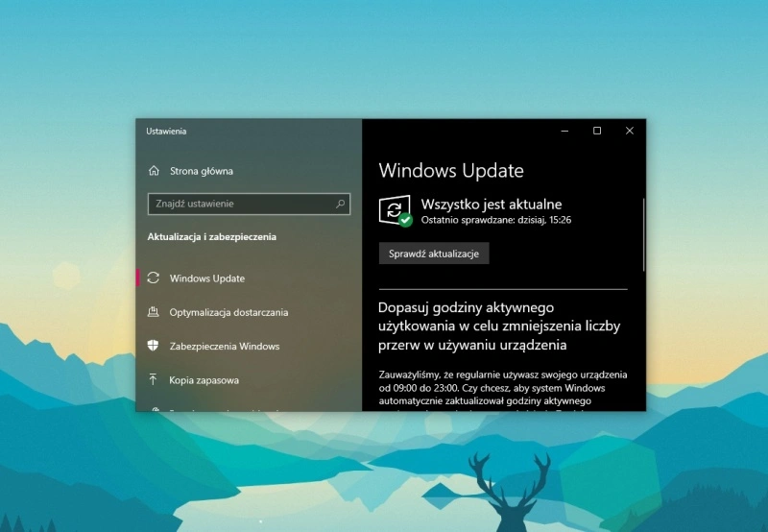Go to Zabezpieczenia Windows section
Image resolution: width=768 pixels, height=532 pixels.
click(225, 346)
